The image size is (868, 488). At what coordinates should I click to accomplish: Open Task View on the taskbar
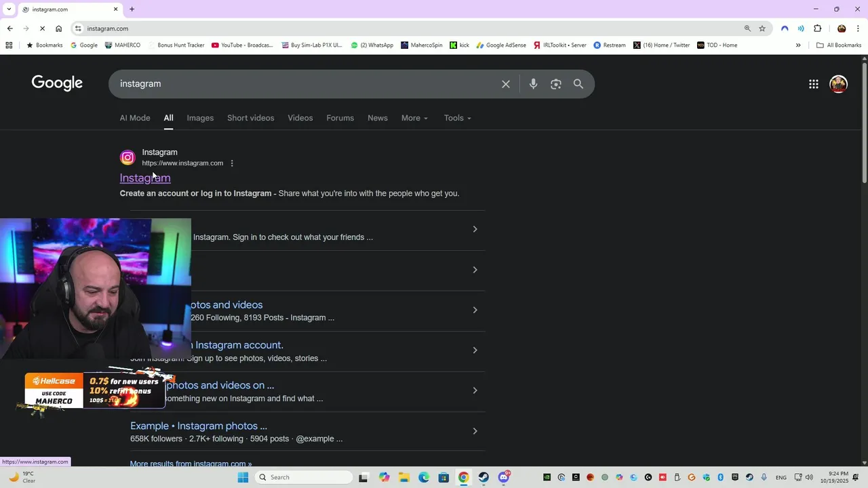[363, 477]
